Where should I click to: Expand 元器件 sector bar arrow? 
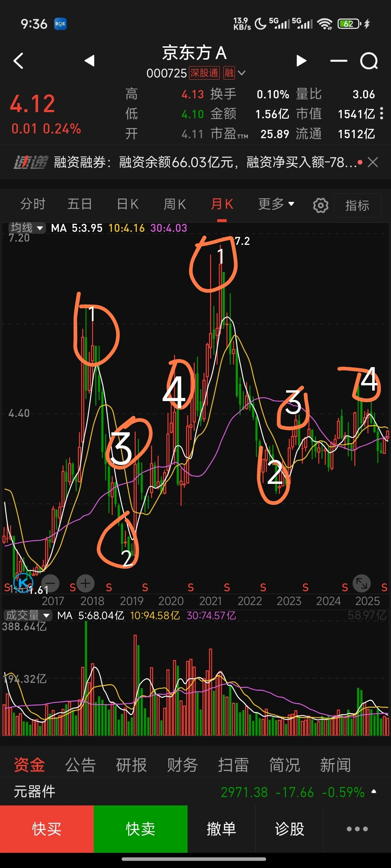tap(374, 792)
